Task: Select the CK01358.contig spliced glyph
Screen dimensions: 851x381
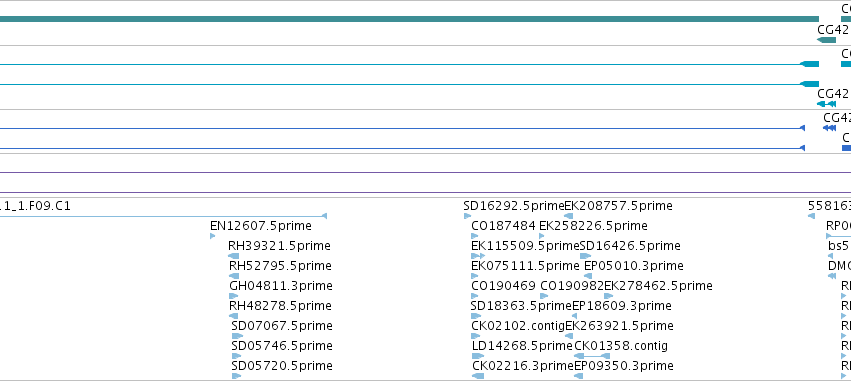Action: (592, 356)
